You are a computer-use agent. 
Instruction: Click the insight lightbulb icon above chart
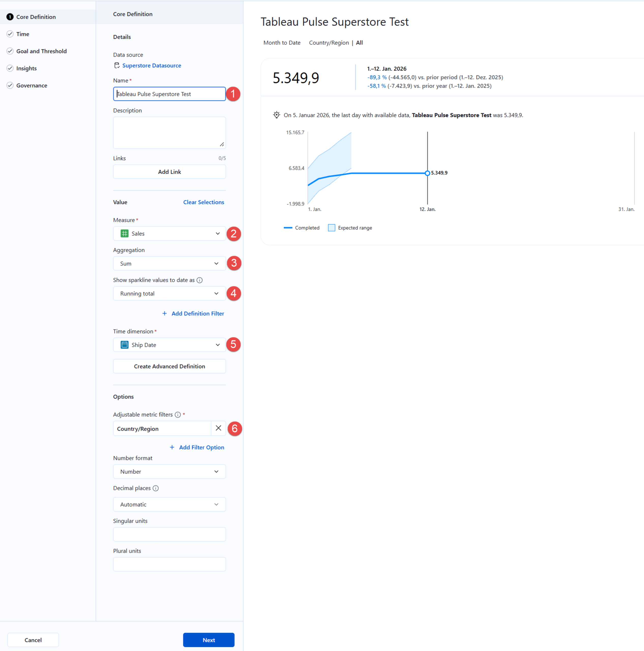(x=276, y=115)
